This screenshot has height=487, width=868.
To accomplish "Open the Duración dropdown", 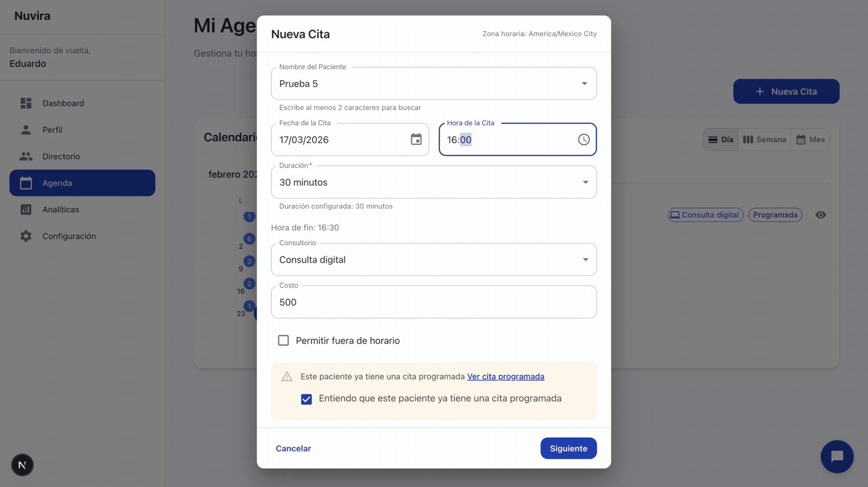I will pyautogui.click(x=585, y=182).
